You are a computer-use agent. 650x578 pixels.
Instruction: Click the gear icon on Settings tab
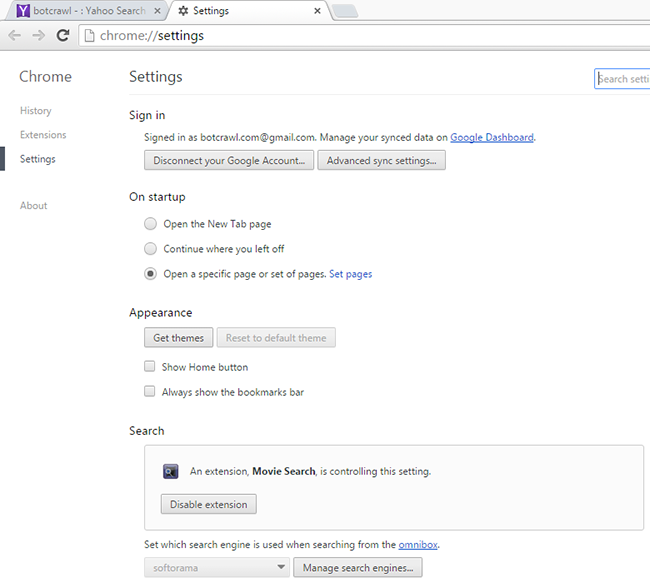coord(183,11)
